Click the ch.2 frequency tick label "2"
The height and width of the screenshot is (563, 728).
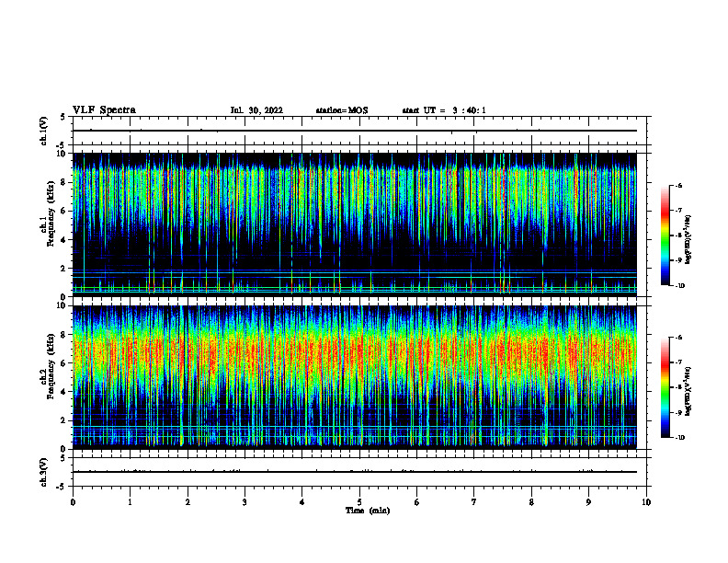63,420
